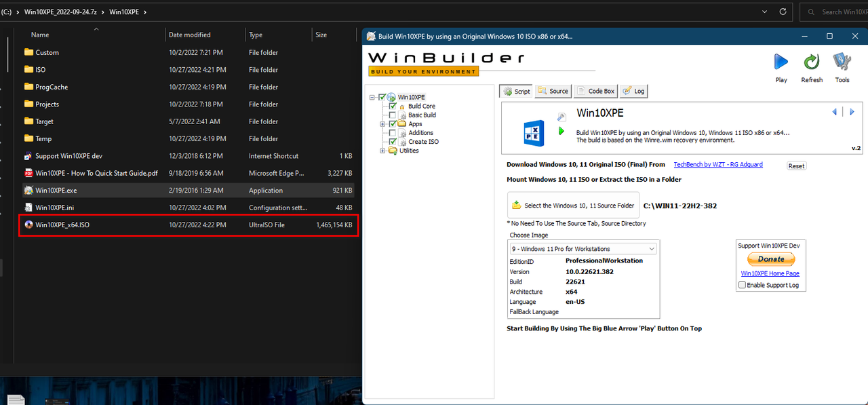Switch to the Source tab
The height and width of the screenshot is (405, 868).
[x=553, y=91]
